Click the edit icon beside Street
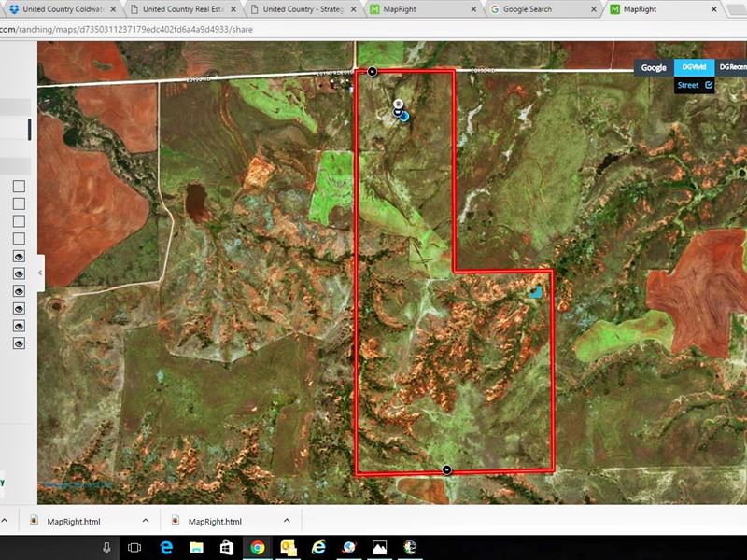This screenshot has height=560, width=747. pos(707,85)
